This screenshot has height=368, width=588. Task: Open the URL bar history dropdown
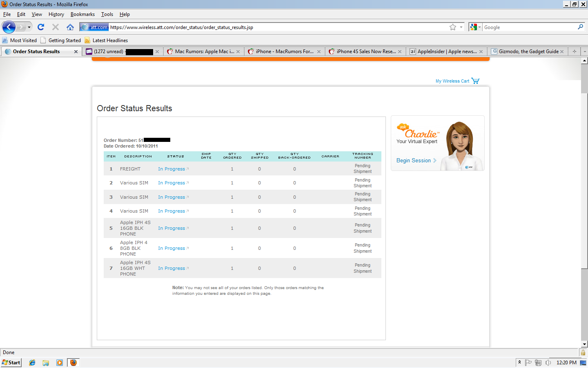pos(461,27)
